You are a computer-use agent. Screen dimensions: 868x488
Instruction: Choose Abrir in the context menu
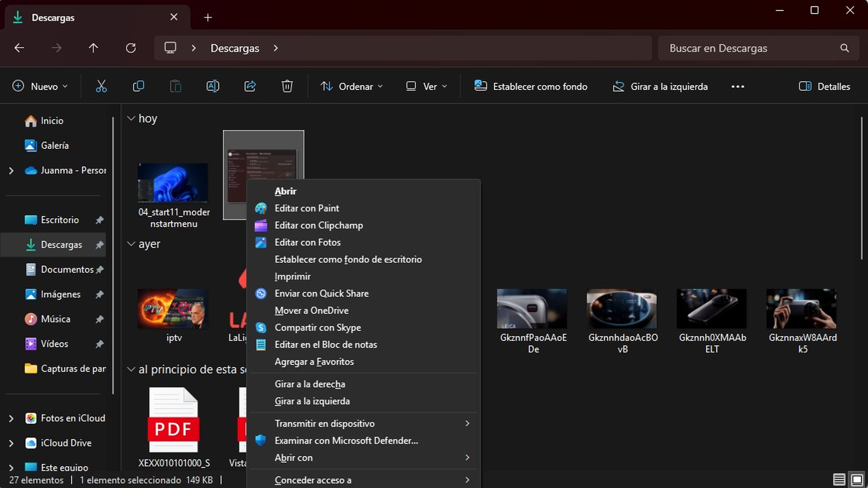click(363, 191)
